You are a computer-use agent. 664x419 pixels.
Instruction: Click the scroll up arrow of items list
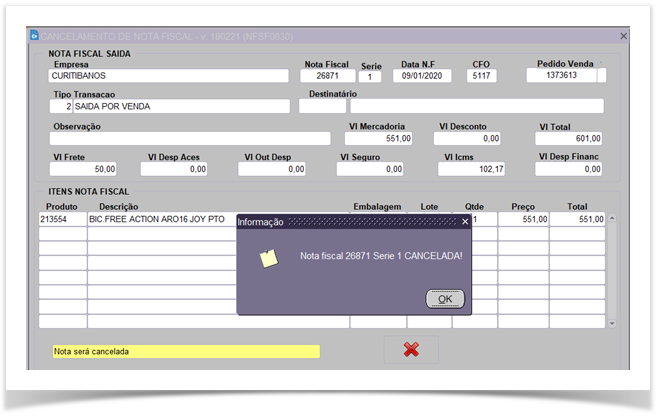click(x=612, y=218)
